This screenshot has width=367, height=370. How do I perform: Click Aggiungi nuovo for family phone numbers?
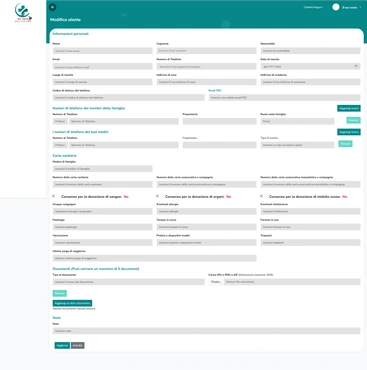coord(349,108)
